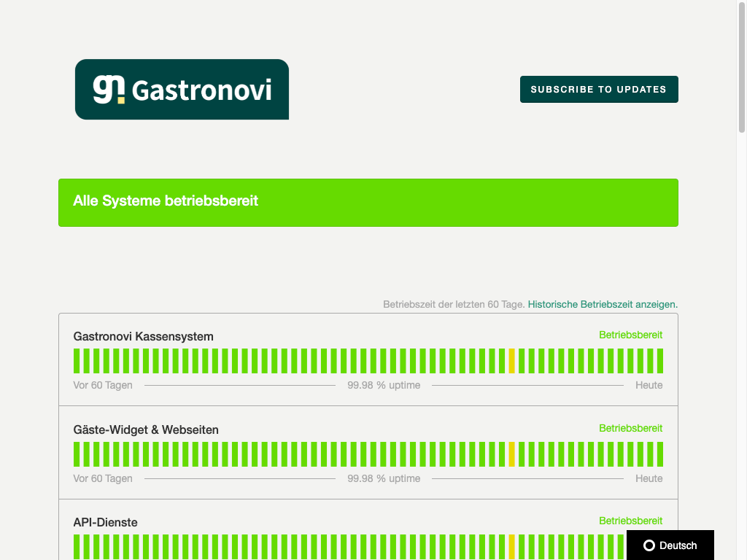
Task: Click the circle icon beside Deutsch
Action: [x=649, y=545]
